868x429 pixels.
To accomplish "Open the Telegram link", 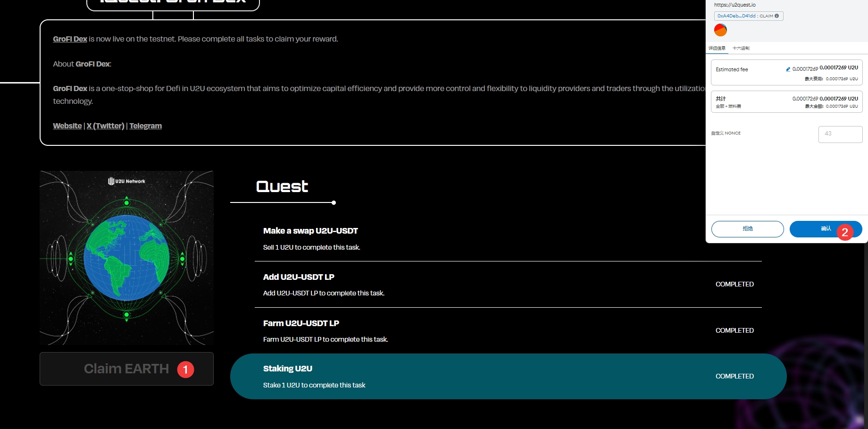I will coord(145,126).
